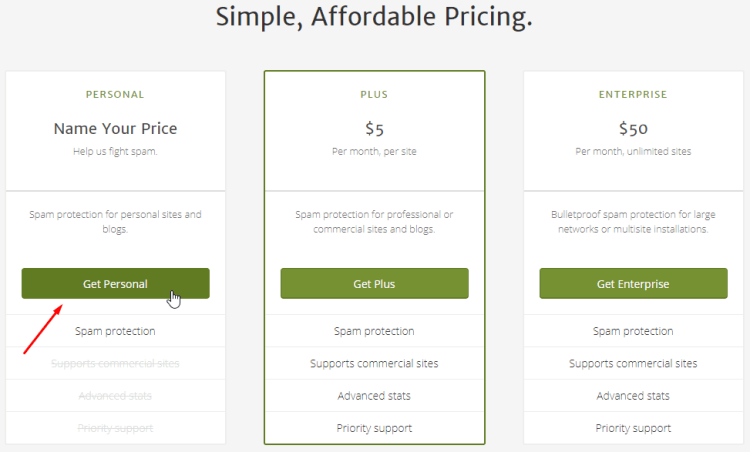Viewport: 750px width, 452px height.
Task: Click the "Simple, Affordable Pricing." heading
Action: tap(375, 17)
